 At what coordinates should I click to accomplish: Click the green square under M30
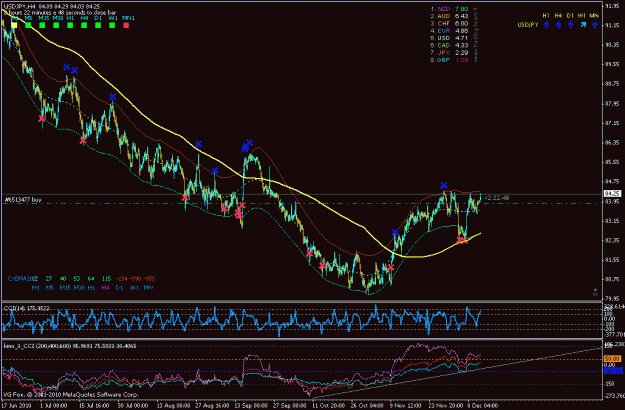pos(56,25)
